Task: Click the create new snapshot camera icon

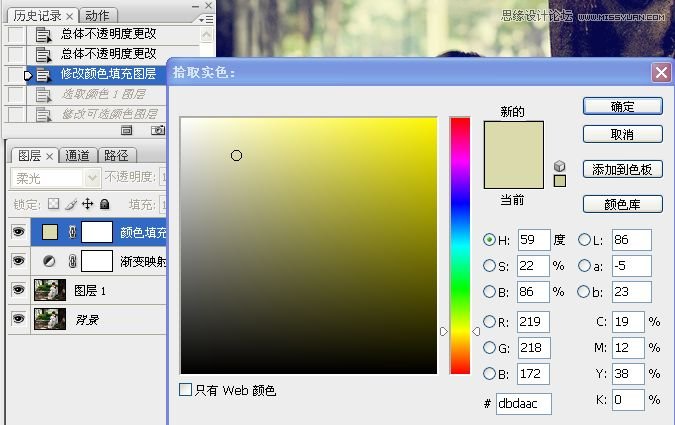Action: click(157, 130)
